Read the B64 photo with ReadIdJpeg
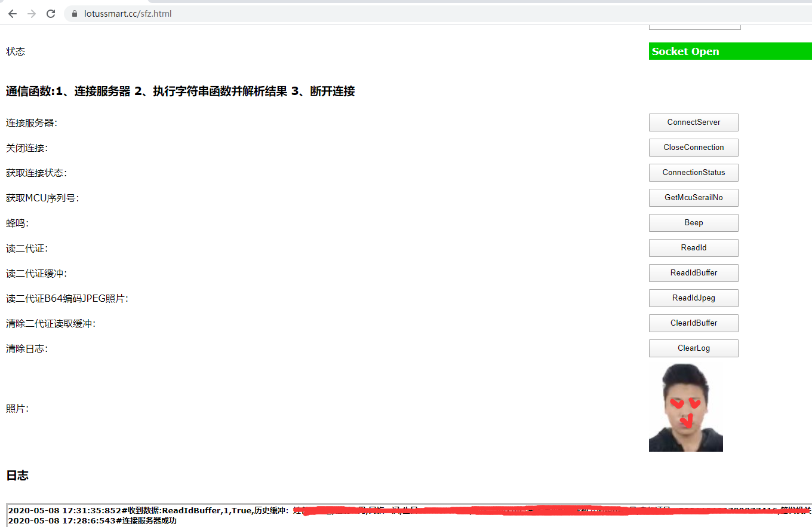 (693, 298)
